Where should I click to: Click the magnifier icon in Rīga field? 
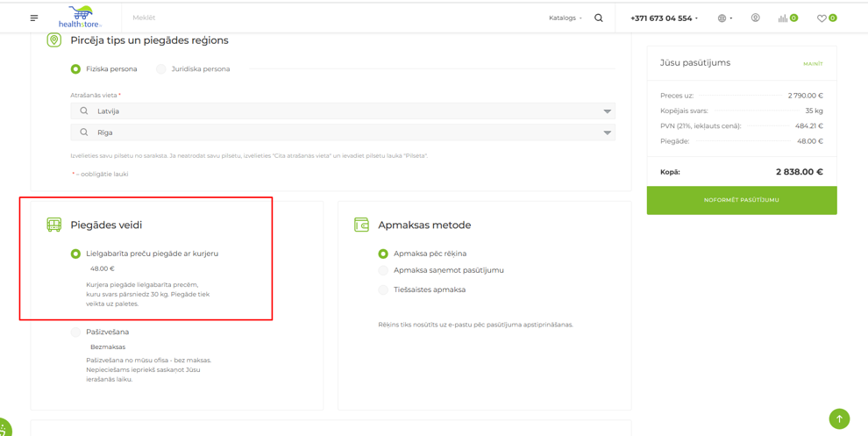(84, 132)
